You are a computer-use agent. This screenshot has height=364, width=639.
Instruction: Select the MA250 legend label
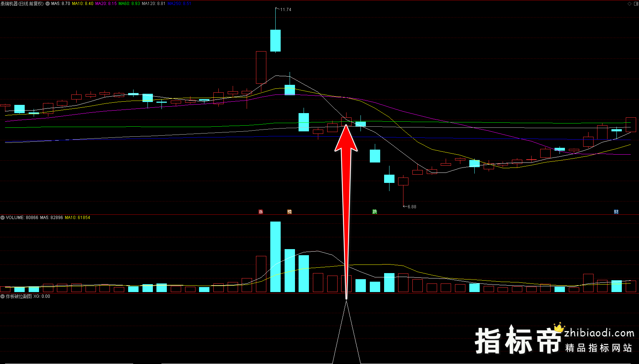[179, 4]
